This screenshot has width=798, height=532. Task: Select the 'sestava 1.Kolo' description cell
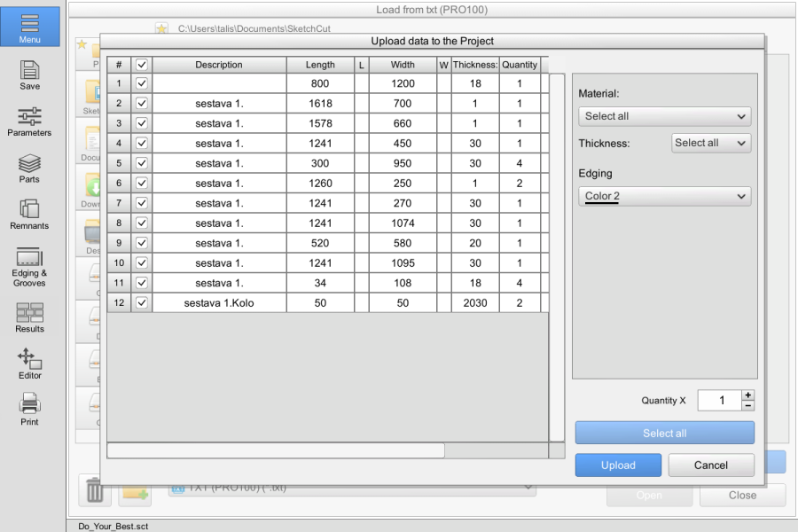coord(219,303)
